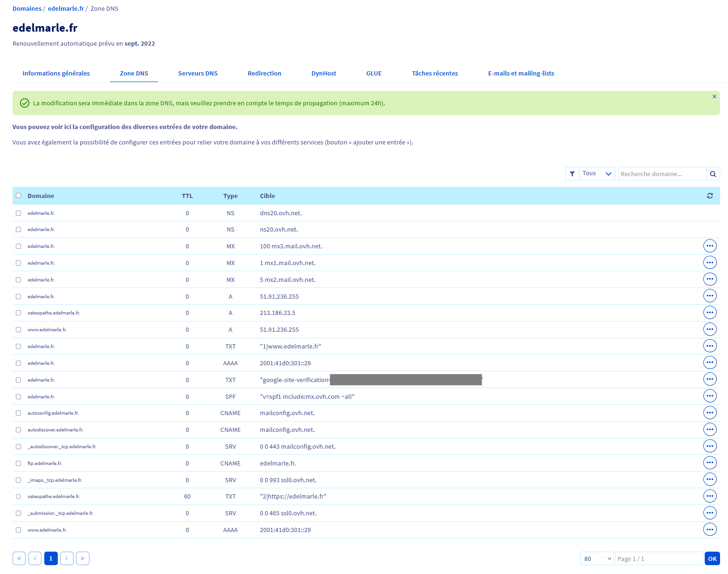Screen dimensions: 728x574
Task: Open the DynHost tab
Action: (323, 73)
